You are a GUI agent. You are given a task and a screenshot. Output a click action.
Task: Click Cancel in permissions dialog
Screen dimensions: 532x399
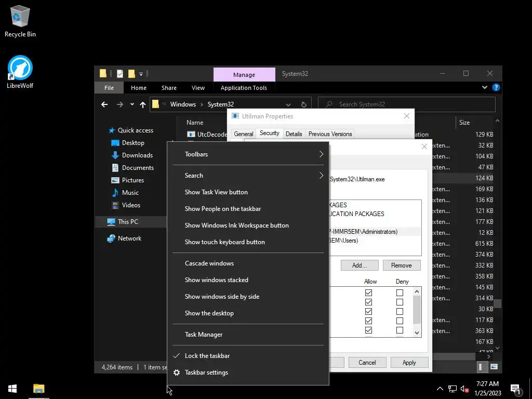[x=367, y=362]
